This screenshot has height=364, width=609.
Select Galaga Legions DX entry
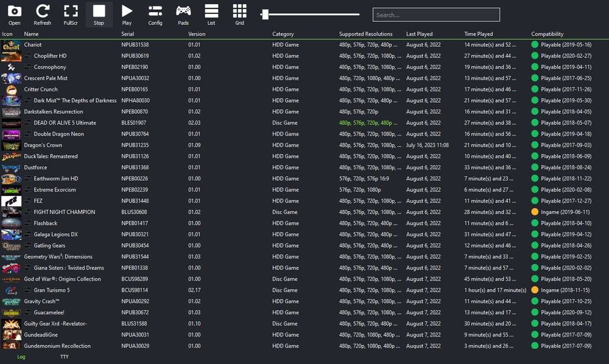coord(55,234)
